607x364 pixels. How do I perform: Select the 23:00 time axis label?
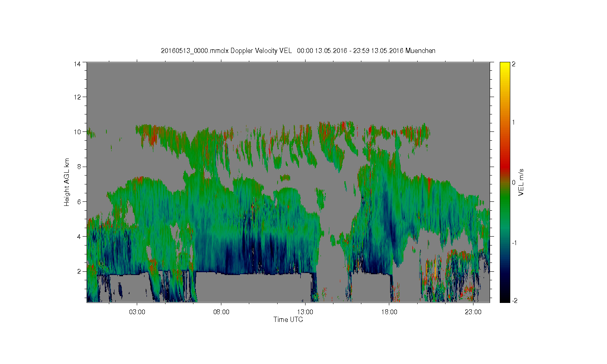473,312
